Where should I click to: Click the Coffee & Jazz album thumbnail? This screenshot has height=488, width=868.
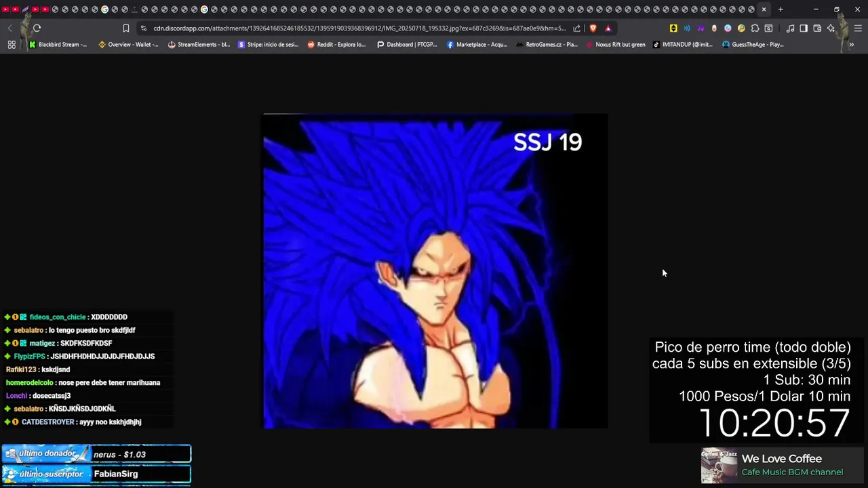[719, 466]
